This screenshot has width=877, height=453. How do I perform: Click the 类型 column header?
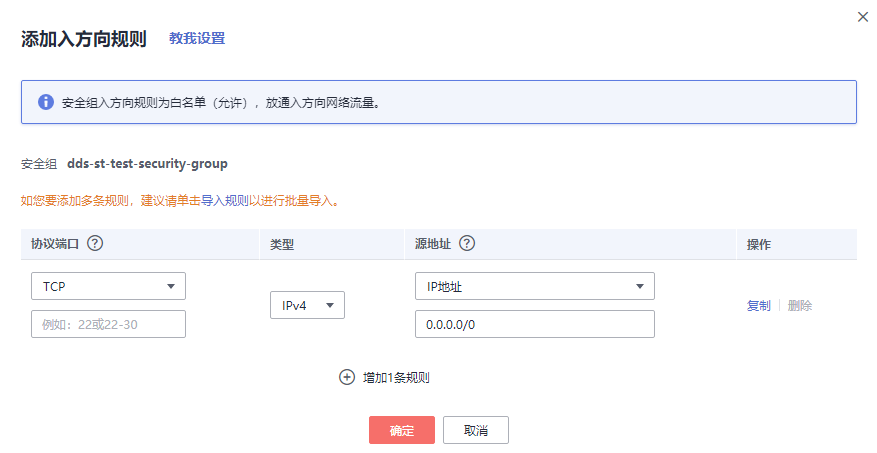(282, 244)
